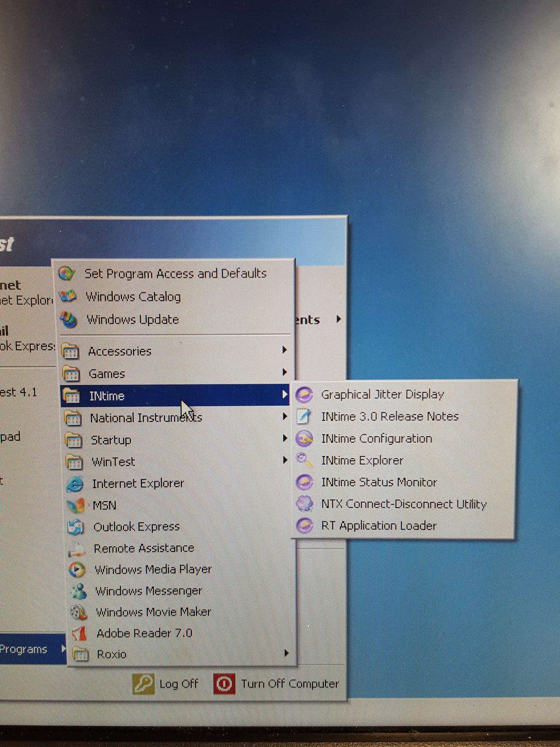Click the Graphical Jitter Display icon
Viewport: 560px width, 747px height.
pyautogui.click(x=304, y=395)
